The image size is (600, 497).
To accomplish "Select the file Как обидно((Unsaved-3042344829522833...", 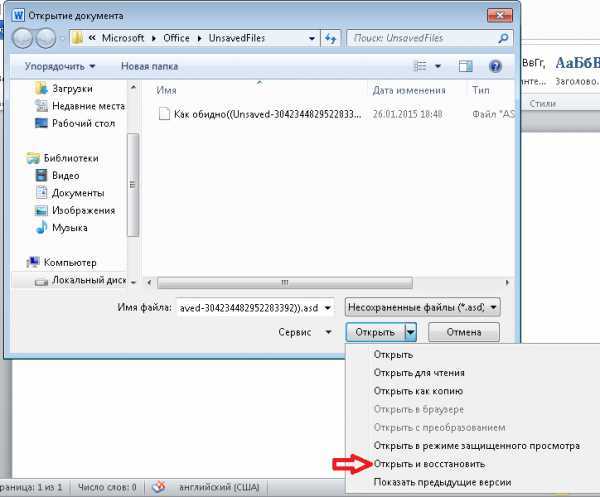I will pyautogui.click(x=267, y=114).
